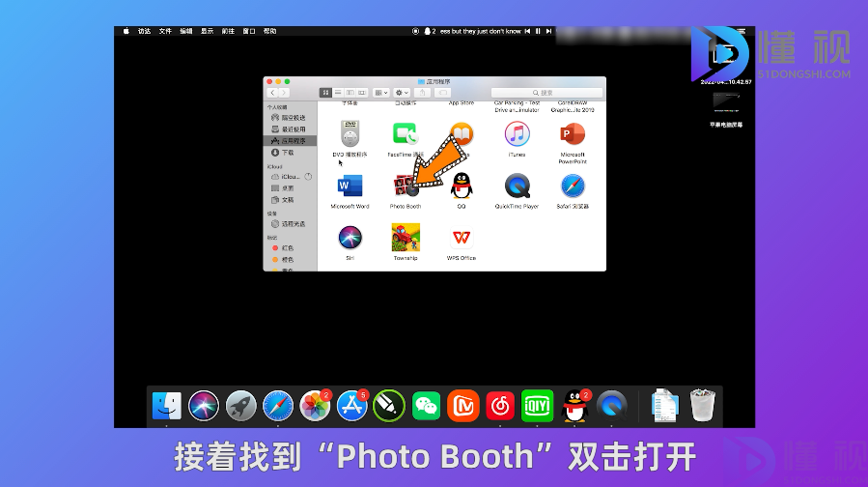Open the Apple menu
This screenshot has height=487, width=868.
[x=126, y=31]
